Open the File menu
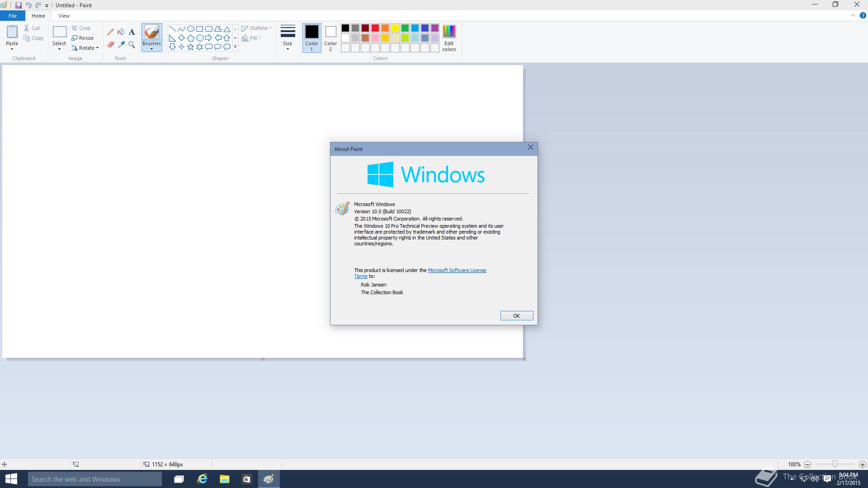 click(x=13, y=16)
